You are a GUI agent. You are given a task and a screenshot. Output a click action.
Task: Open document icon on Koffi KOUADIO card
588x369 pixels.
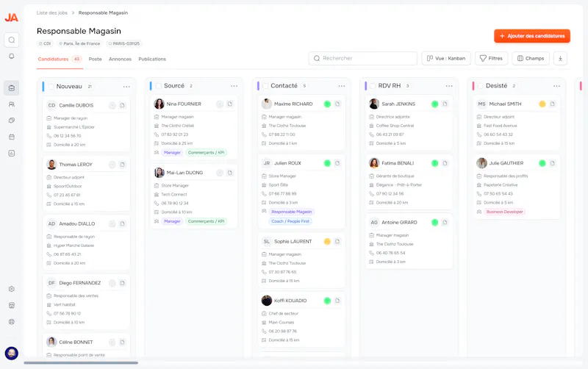coord(337,301)
